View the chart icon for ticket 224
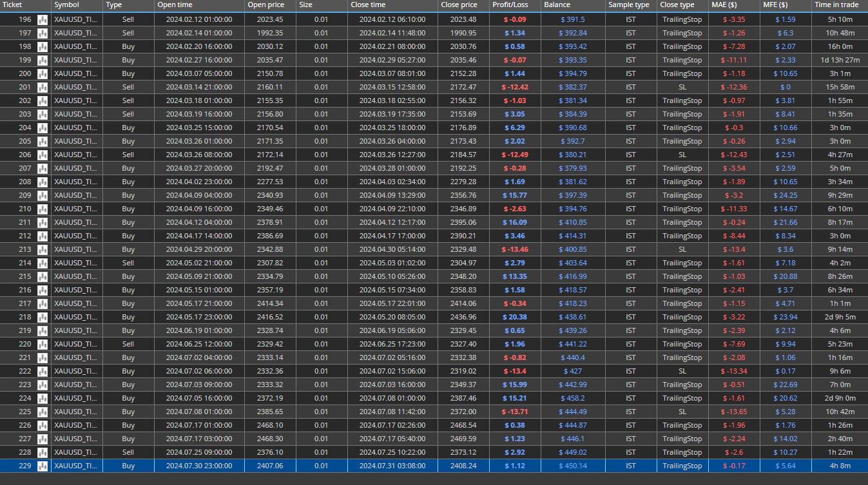Screen dimensions: 868x485 [43, 398]
